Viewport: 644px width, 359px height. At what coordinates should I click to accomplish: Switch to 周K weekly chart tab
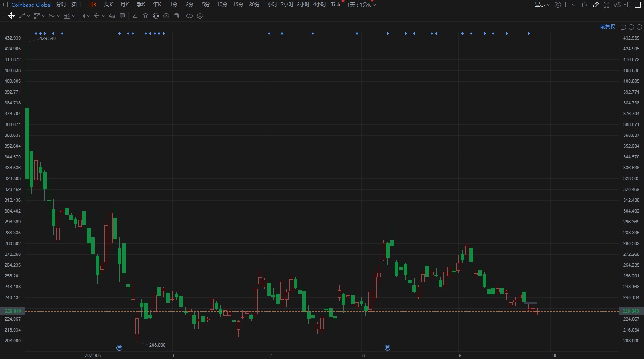(x=109, y=5)
